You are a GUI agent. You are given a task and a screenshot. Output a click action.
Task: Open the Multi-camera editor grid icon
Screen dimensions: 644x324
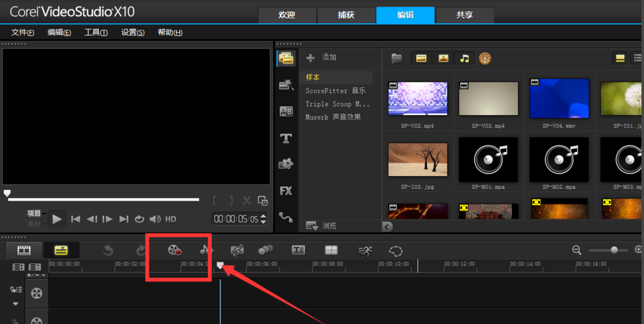[331, 250]
